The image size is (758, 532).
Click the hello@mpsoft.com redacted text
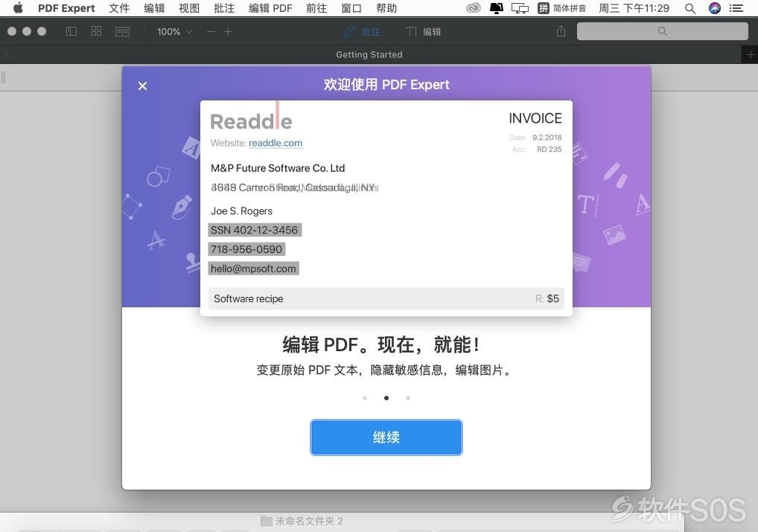coord(253,269)
